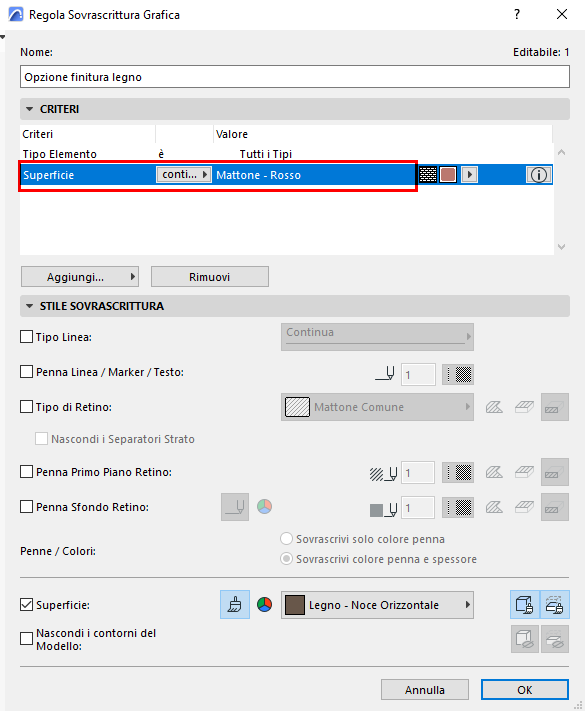Click the foreground fill pen number field

pyautogui.click(x=418, y=472)
